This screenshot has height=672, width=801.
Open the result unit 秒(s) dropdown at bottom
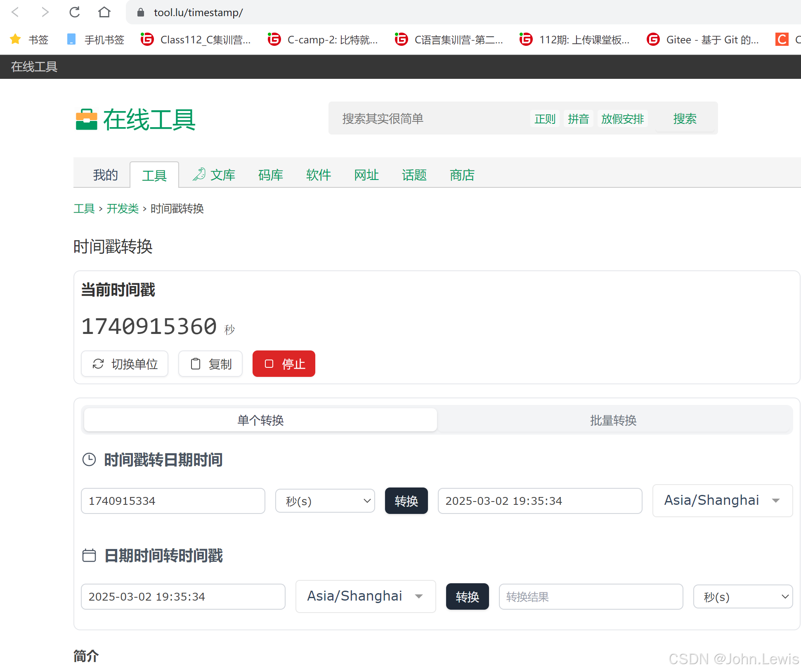743,596
